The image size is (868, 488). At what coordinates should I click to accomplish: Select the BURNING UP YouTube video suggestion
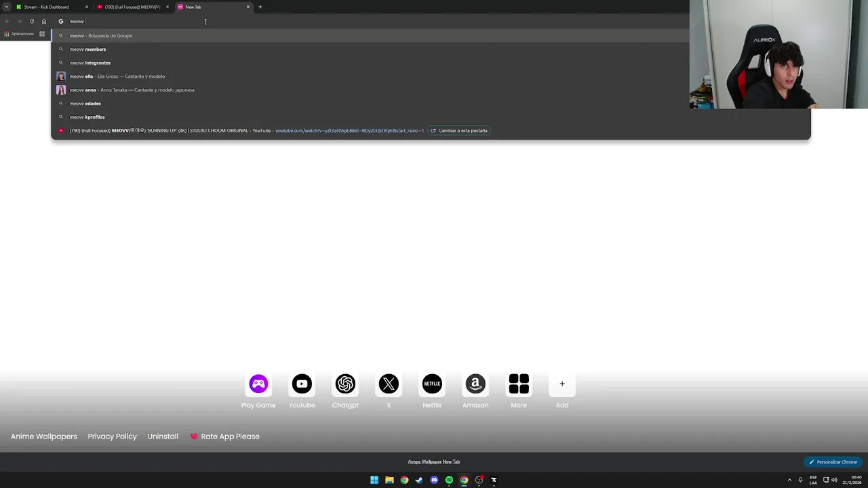(431, 130)
